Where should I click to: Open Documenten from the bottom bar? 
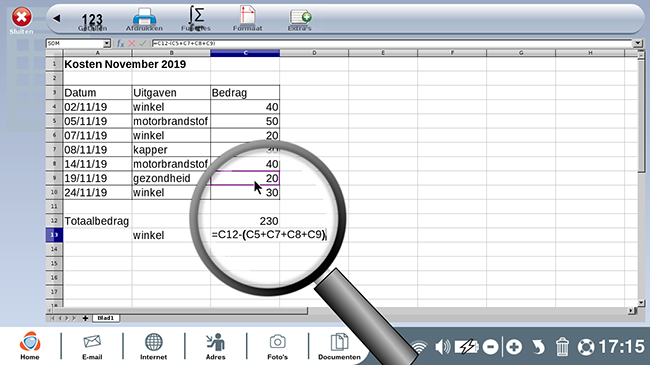click(339, 347)
